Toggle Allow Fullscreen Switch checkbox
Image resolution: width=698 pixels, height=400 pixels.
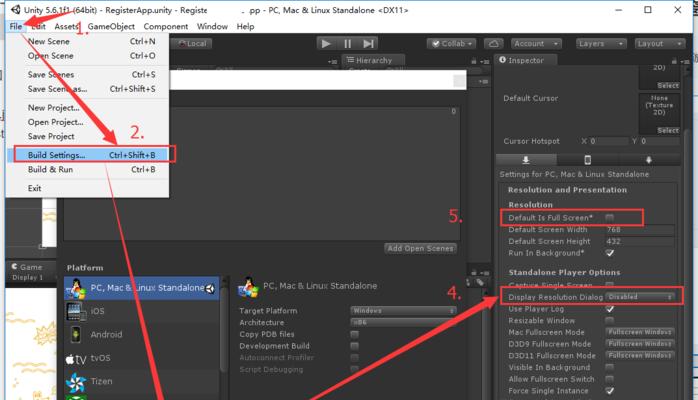(609, 379)
